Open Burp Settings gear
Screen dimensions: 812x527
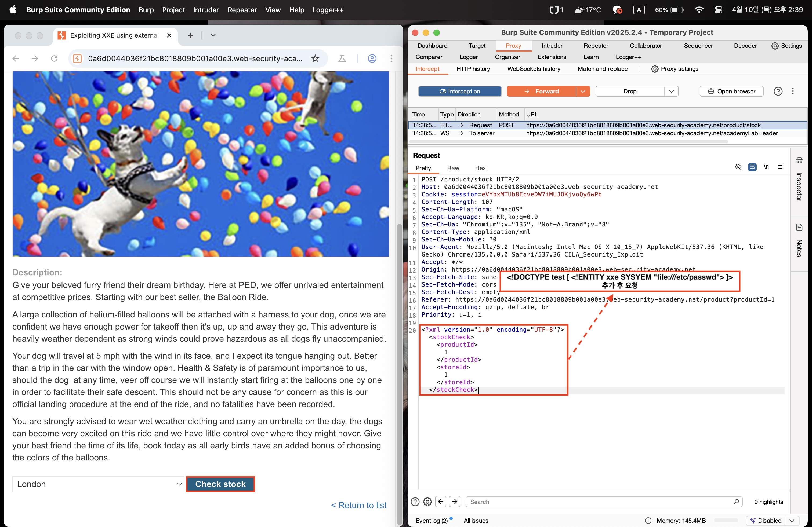[x=786, y=46]
